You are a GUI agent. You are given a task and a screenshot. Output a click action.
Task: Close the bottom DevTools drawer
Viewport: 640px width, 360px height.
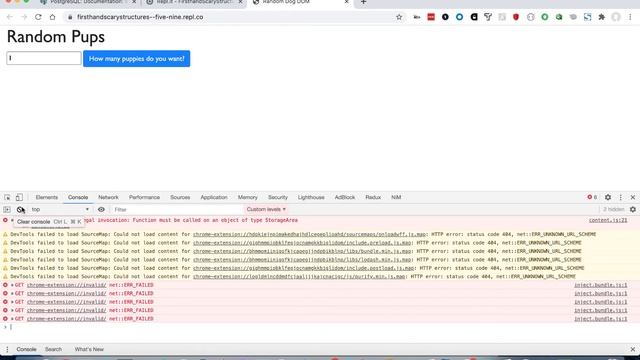pos(633,349)
